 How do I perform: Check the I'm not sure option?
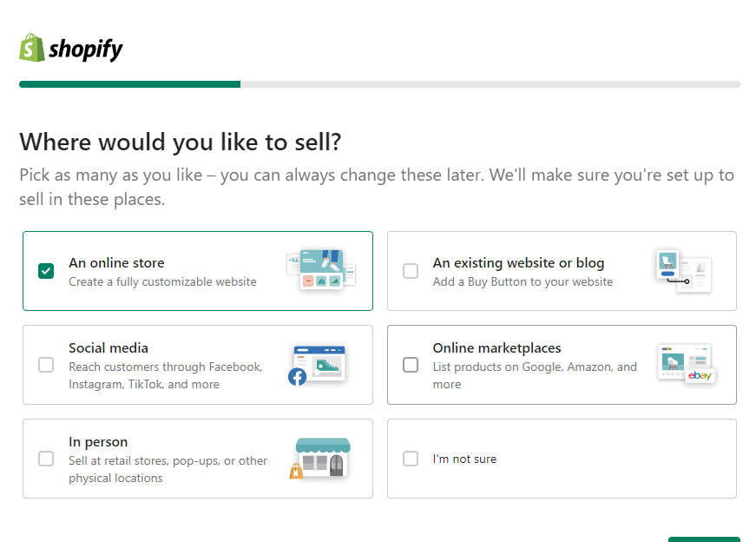(411, 459)
